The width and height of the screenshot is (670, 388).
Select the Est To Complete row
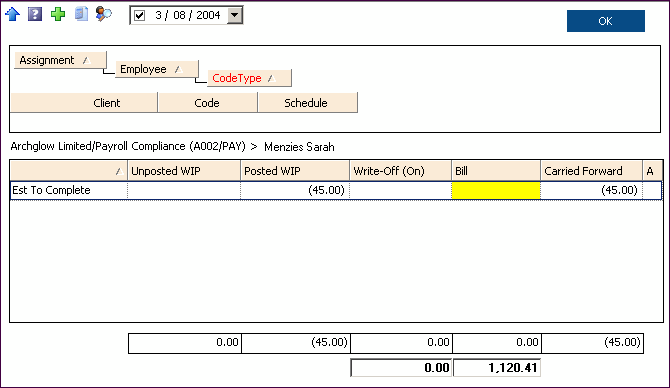click(336, 190)
